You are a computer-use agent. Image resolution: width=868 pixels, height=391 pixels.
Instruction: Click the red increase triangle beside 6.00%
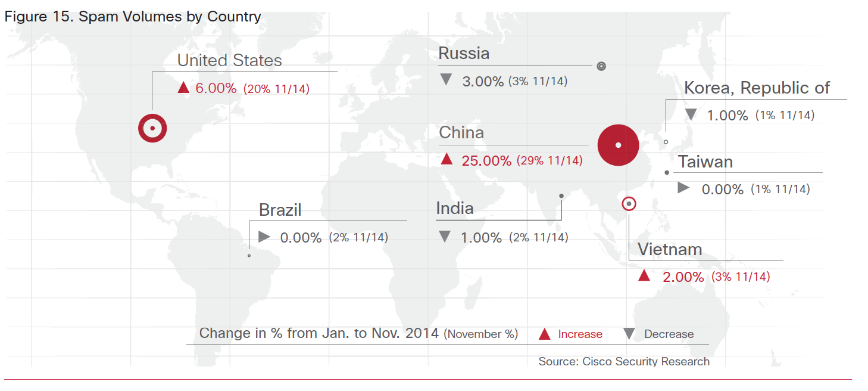tap(183, 88)
